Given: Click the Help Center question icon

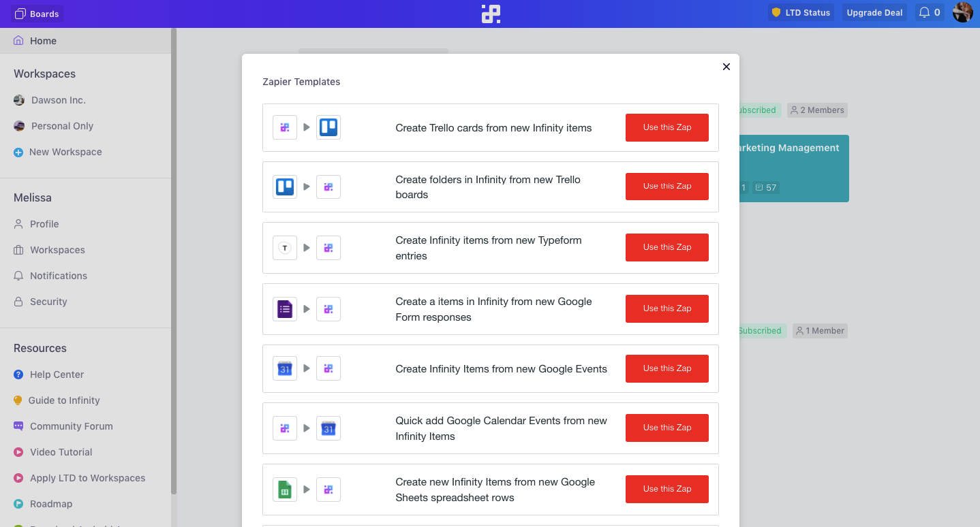Looking at the screenshot, I should pos(18,374).
